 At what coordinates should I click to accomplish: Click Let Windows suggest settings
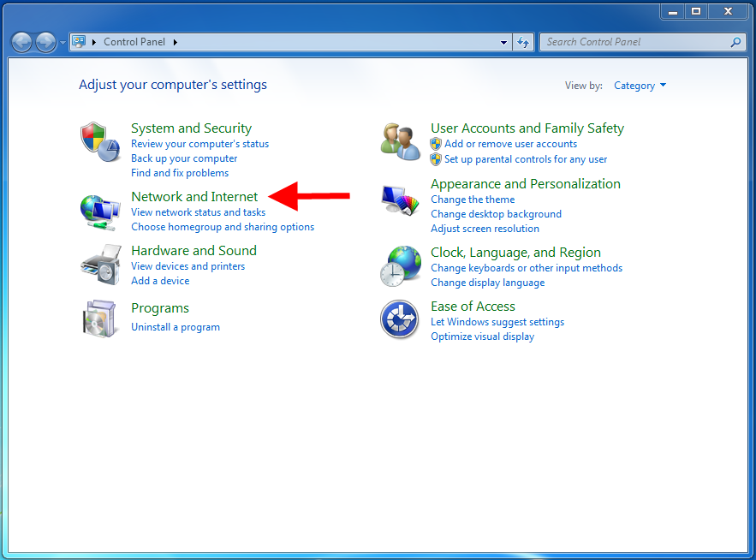click(497, 322)
